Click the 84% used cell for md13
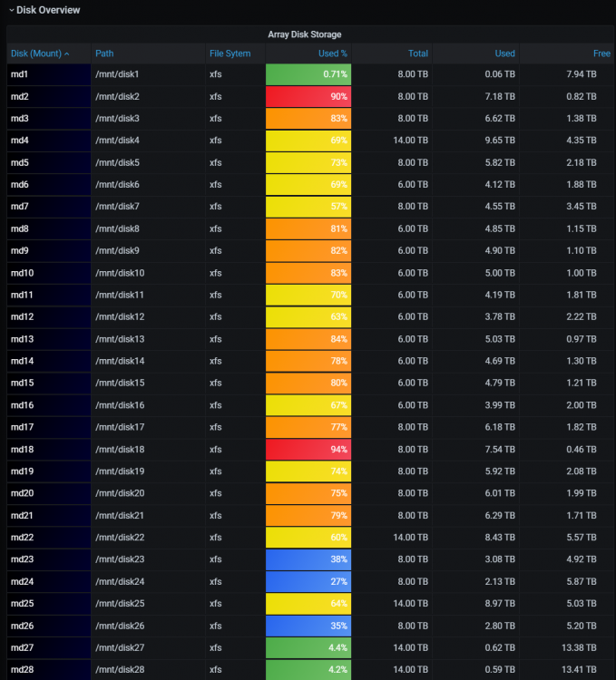This screenshot has height=680, width=616. coord(308,339)
